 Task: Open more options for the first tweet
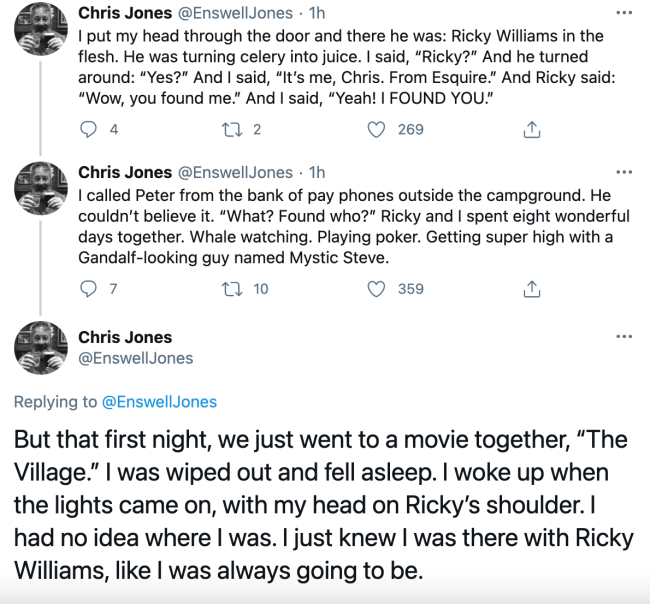pos(624,13)
